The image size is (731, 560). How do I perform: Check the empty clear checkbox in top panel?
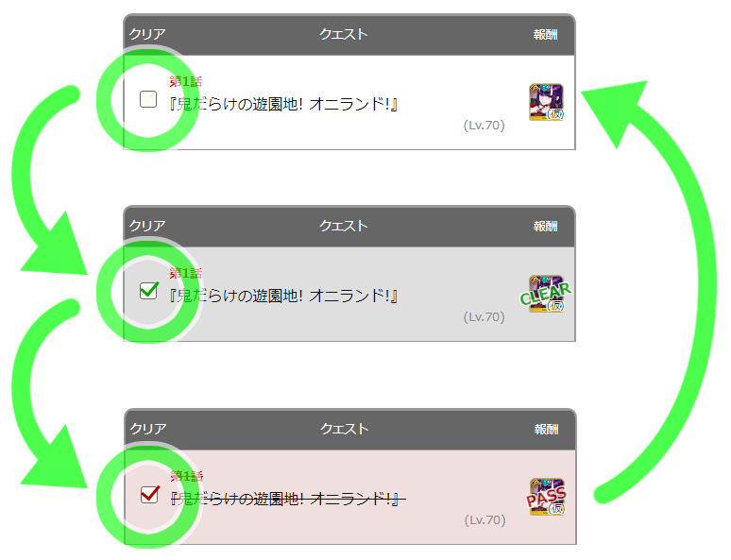(x=148, y=99)
